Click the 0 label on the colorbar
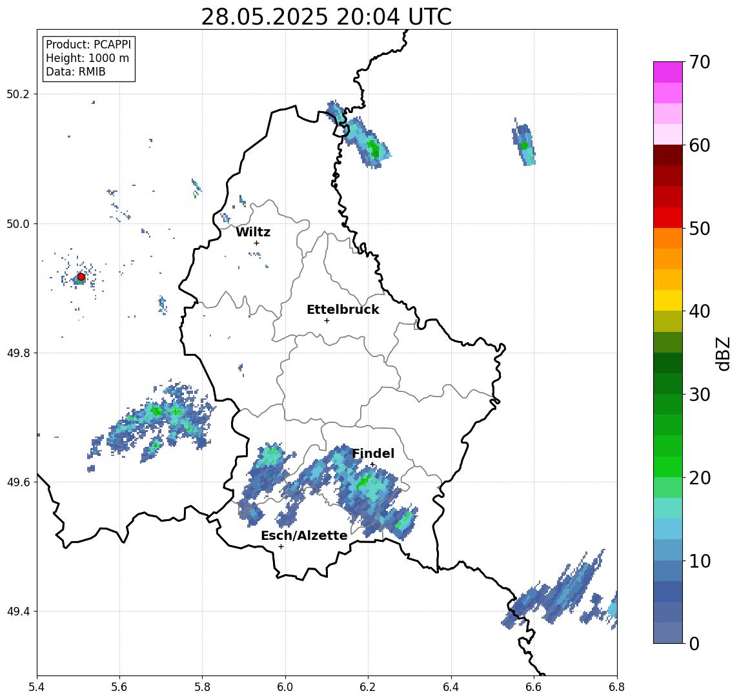 pyautogui.click(x=694, y=643)
